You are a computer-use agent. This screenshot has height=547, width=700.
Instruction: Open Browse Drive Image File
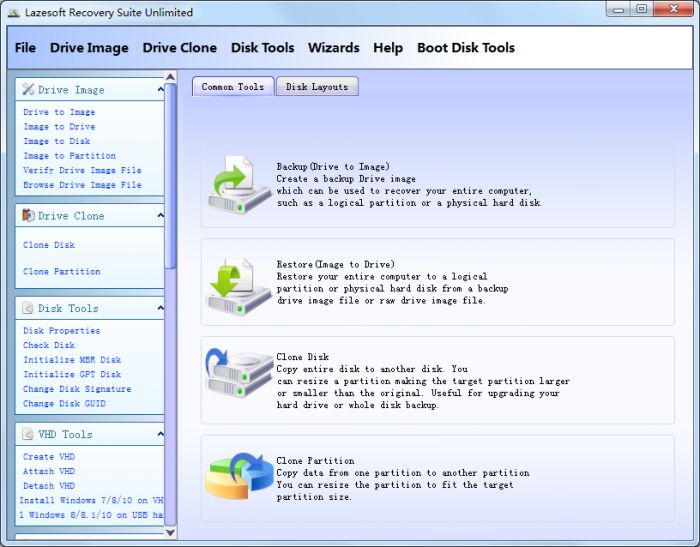point(82,185)
